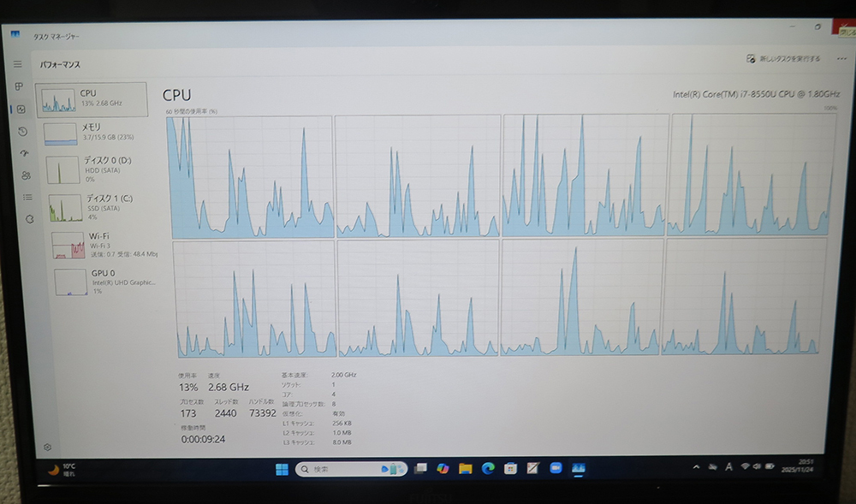Click the run new task icon
Screen dimensions: 856x504
(751, 58)
